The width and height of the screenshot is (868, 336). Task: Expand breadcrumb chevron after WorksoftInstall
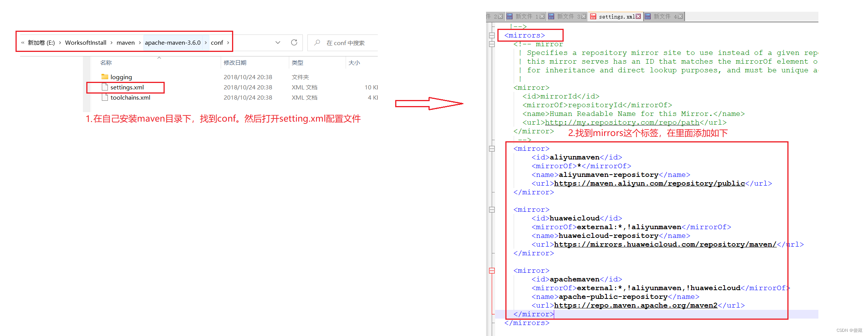point(111,42)
